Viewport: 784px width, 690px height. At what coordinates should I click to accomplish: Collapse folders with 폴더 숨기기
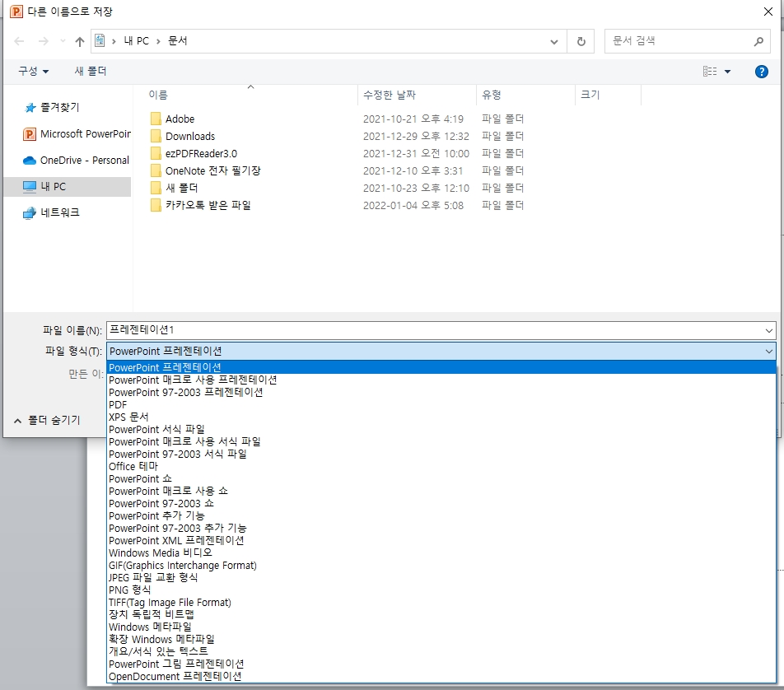click(x=47, y=420)
